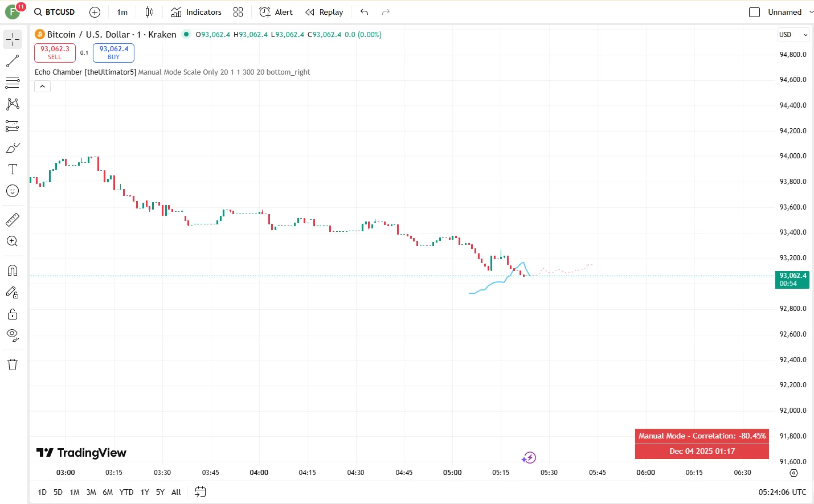This screenshot has width=814, height=504.
Task: Open the Indicators dialog
Action: pos(197,12)
